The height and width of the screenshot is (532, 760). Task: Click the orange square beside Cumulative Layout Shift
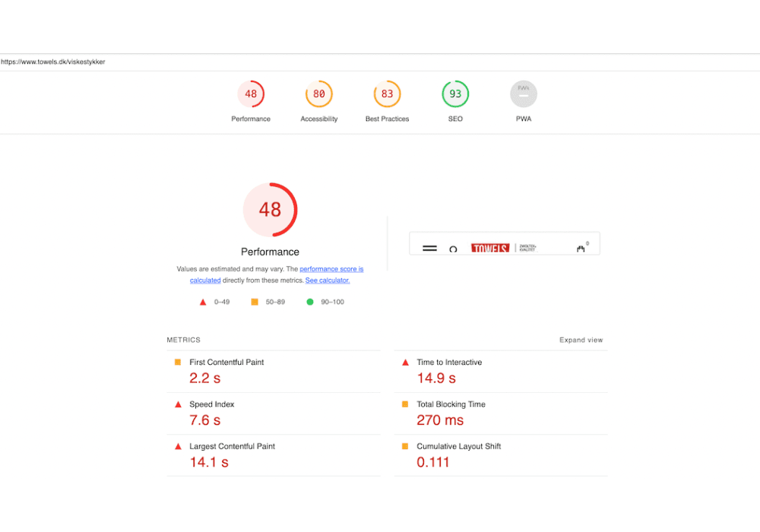[404, 446]
